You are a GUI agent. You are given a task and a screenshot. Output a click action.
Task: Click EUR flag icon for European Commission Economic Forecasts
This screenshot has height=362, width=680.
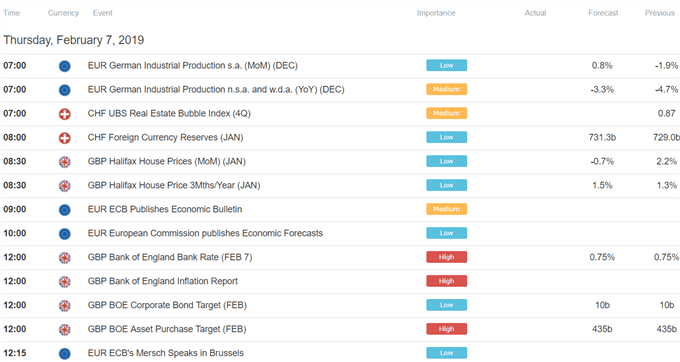pyautogui.click(x=65, y=234)
